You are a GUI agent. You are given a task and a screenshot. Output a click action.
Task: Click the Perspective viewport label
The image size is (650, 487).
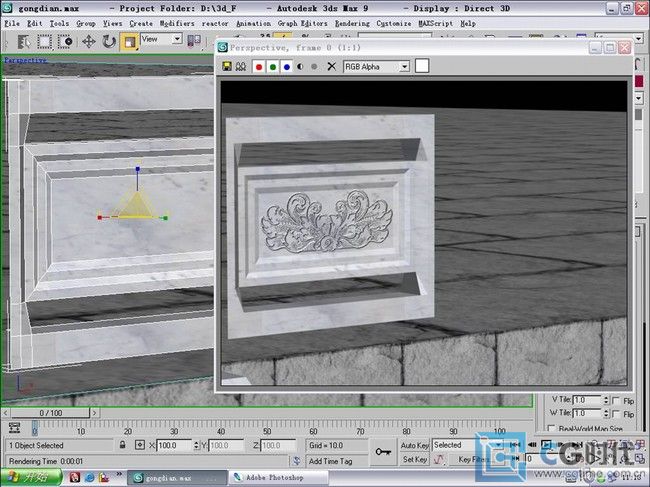tap(25, 60)
